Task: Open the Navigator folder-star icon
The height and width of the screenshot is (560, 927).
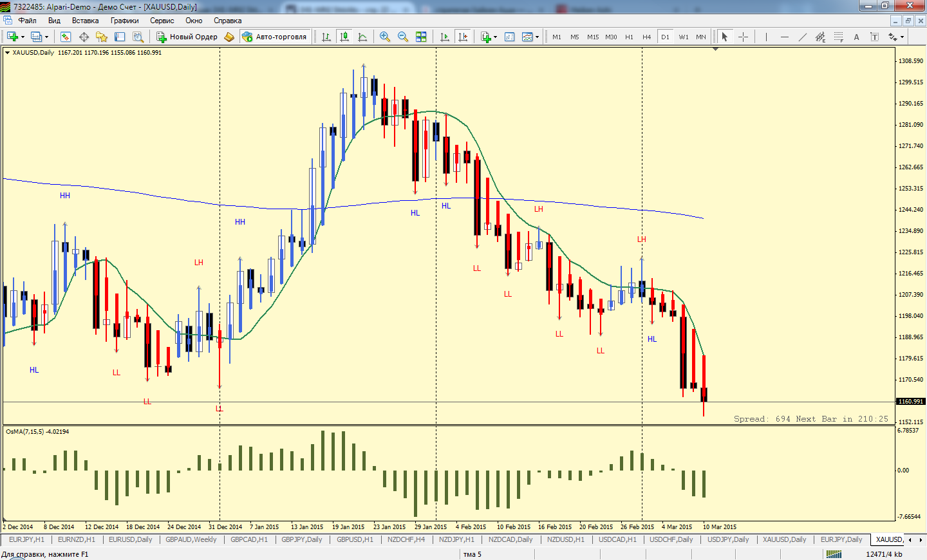Action: (102, 37)
